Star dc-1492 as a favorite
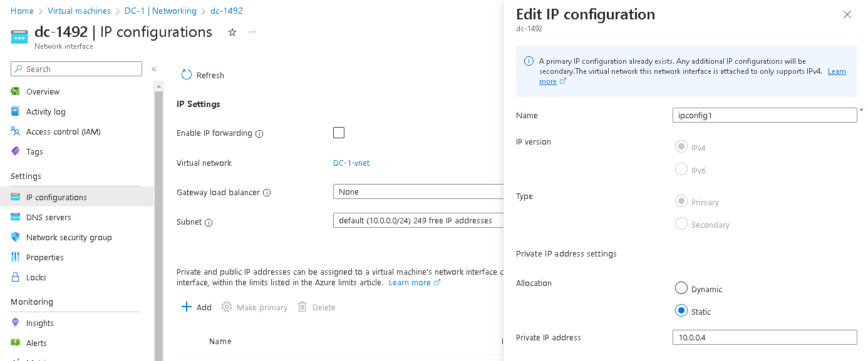The image size is (868, 361). click(232, 33)
